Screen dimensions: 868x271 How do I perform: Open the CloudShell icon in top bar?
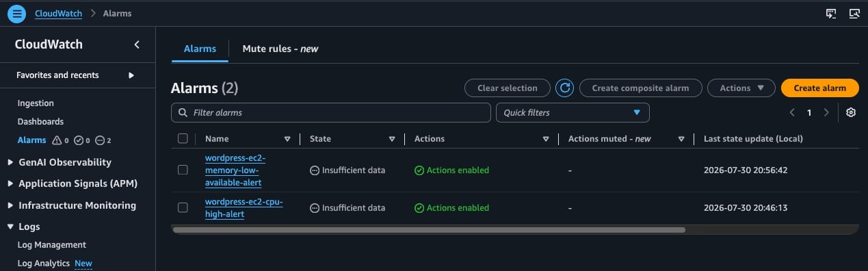(x=831, y=13)
